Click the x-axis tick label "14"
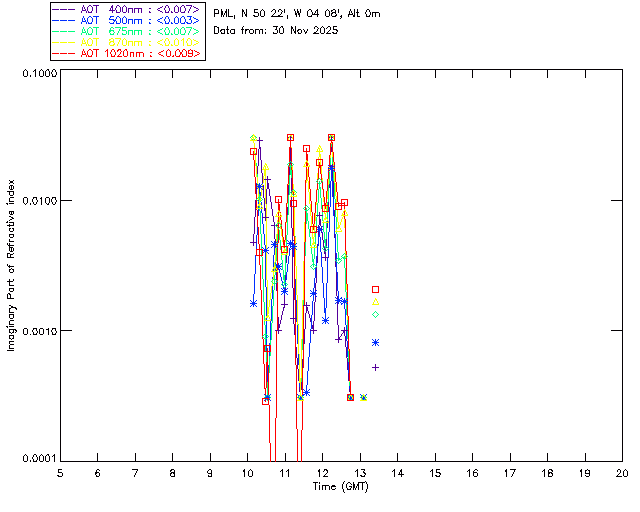Viewport: 640px width, 512px height. click(x=398, y=473)
